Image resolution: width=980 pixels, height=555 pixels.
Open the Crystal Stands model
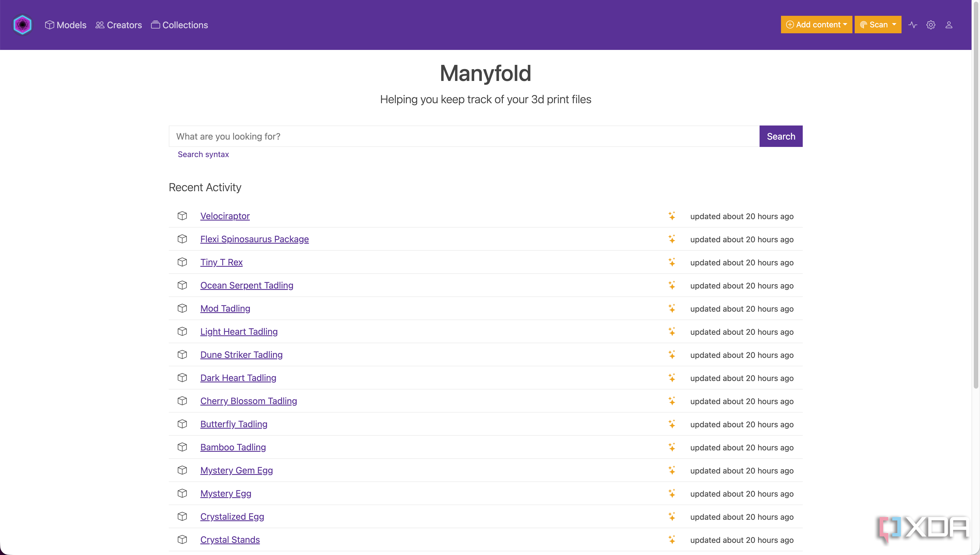[x=230, y=540]
